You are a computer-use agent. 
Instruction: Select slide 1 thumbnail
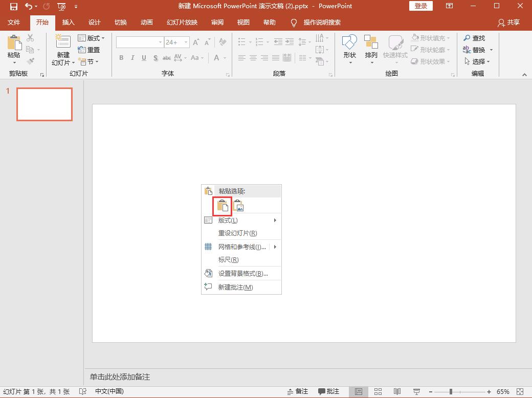coord(45,104)
